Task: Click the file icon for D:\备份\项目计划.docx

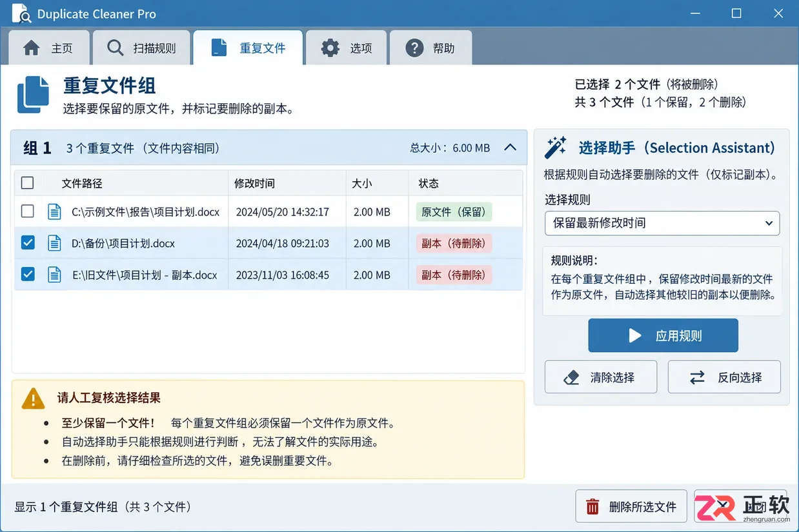Action: click(x=55, y=243)
